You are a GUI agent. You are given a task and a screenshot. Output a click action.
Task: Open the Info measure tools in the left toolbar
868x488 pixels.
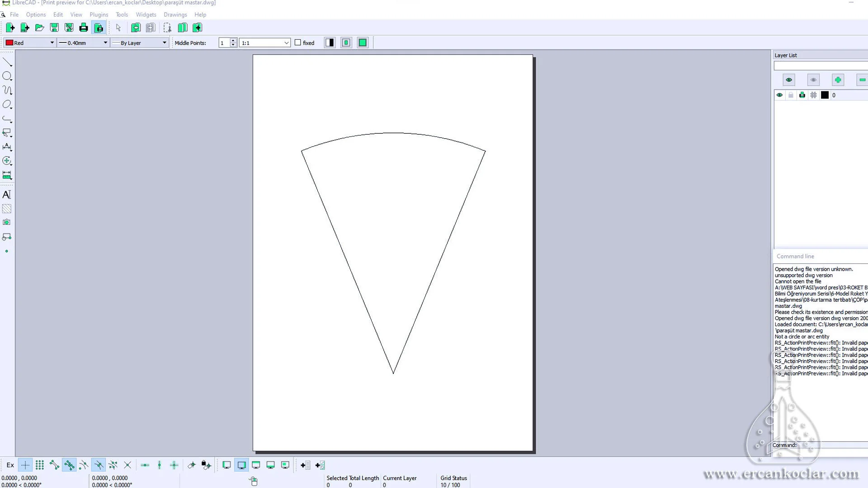click(x=7, y=175)
